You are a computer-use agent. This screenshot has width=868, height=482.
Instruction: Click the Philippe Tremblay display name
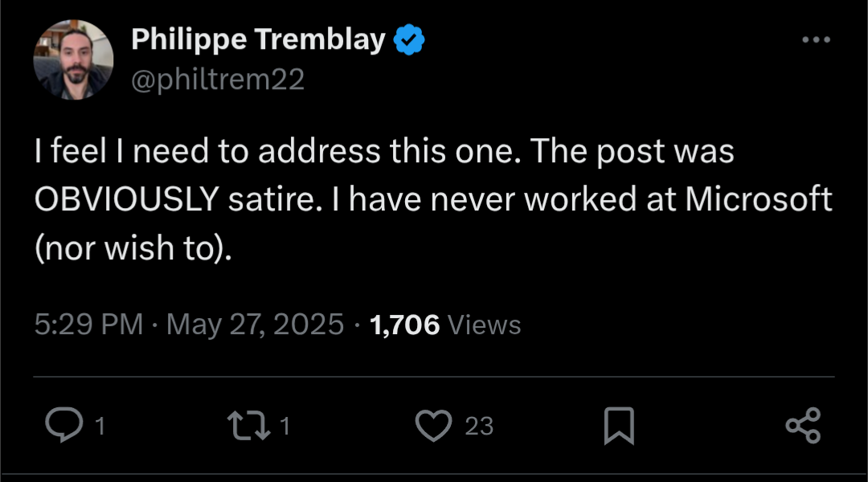coord(258,39)
